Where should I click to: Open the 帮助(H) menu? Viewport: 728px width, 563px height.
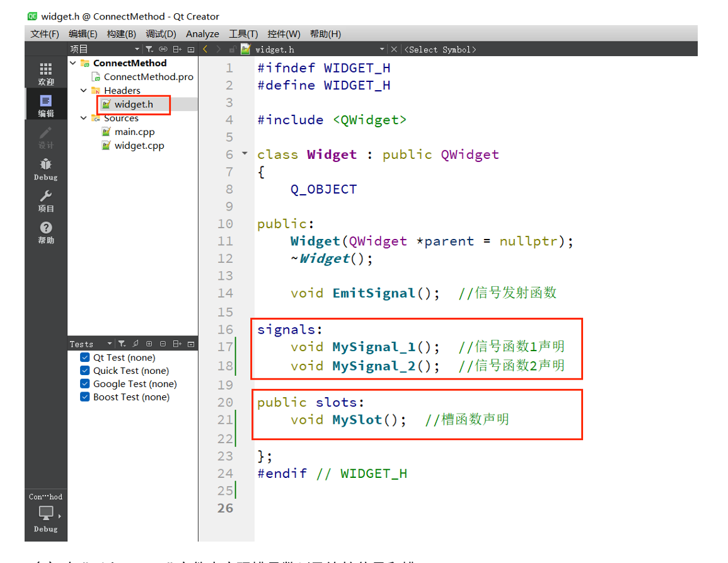(325, 34)
